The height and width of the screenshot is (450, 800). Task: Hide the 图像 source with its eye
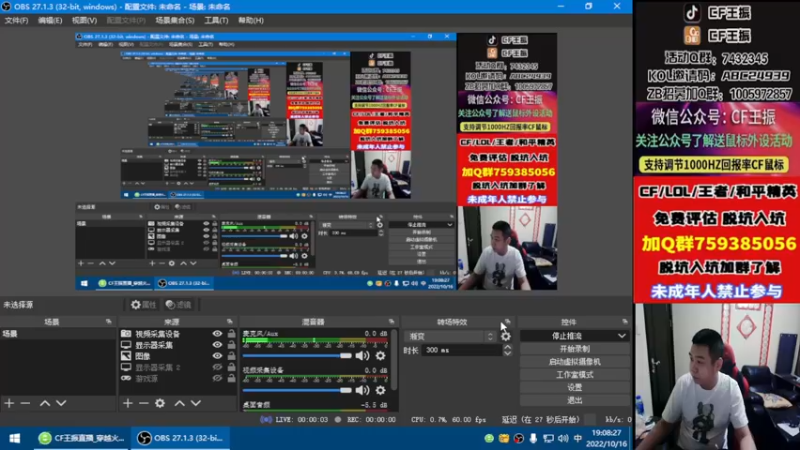(217, 356)
